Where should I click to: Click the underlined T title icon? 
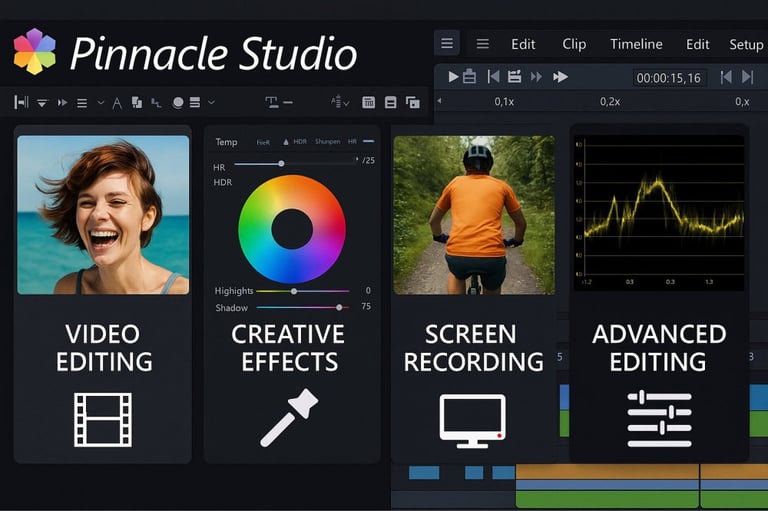(x=271, y=102)
